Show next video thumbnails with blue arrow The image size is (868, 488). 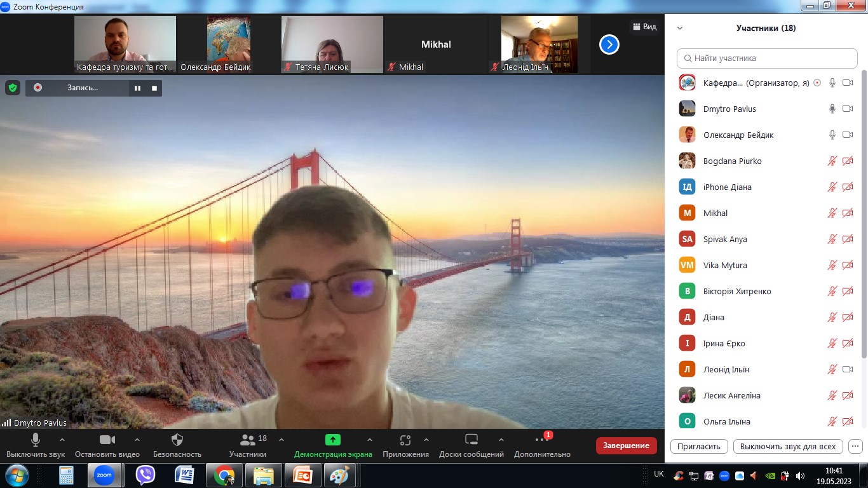[x=609, y=44]
